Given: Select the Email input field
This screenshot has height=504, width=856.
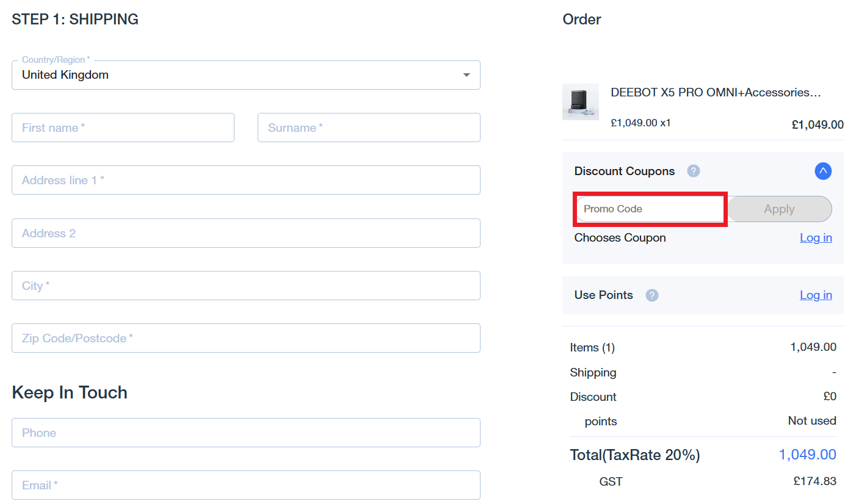Looking at the screenshot, I should click(245, 485).
